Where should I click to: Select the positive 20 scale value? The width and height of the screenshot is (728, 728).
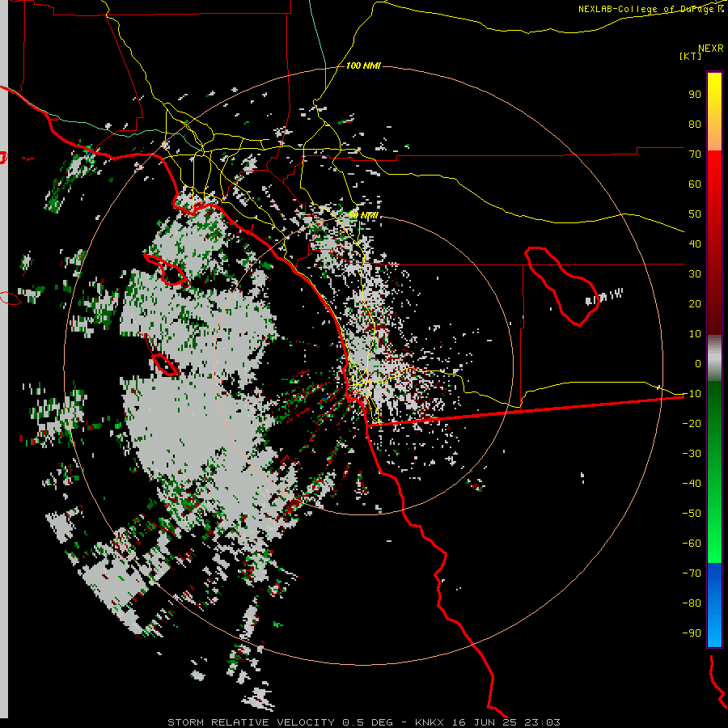click(x=695, y=304)
